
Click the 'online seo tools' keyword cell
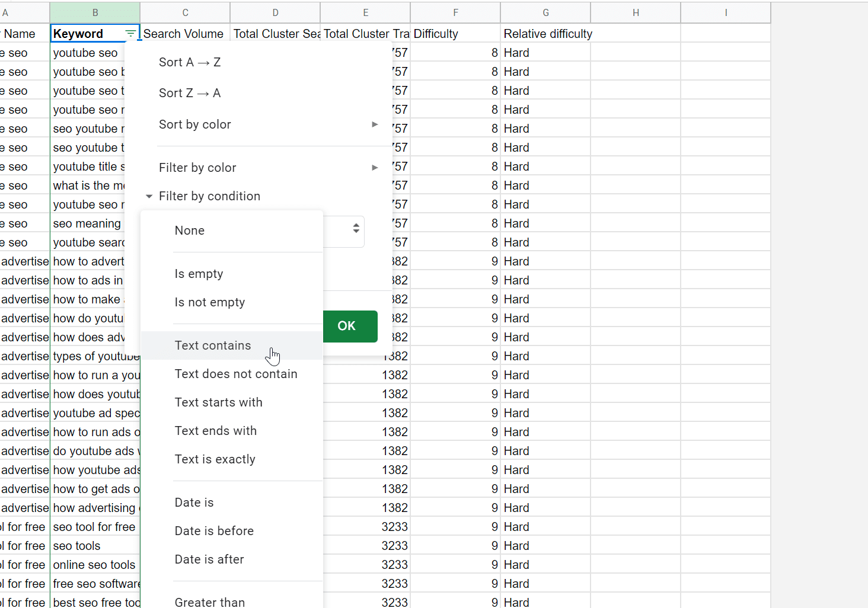[95, 565]
